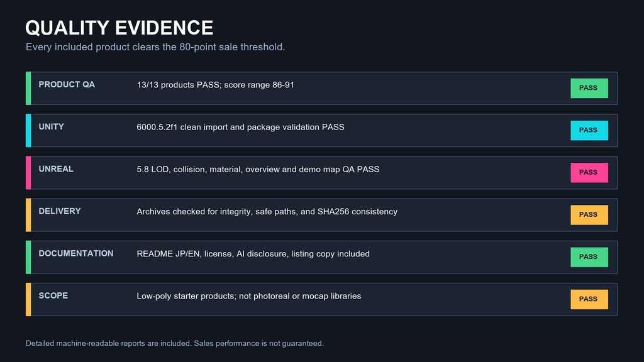Click the 'Detailed machine-readable reports' footer note
The height and width of the screenshot is (362, 644).
point(175,344)
